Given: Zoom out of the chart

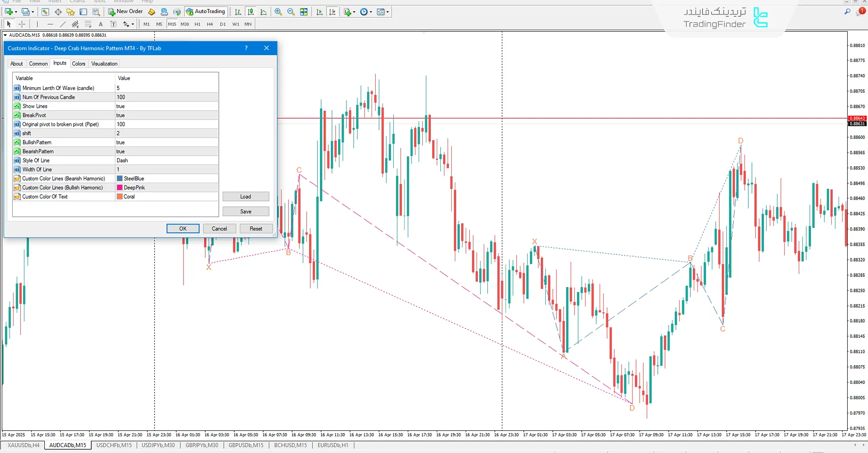Looking at the screenshot, I should [x=291, y=12].
